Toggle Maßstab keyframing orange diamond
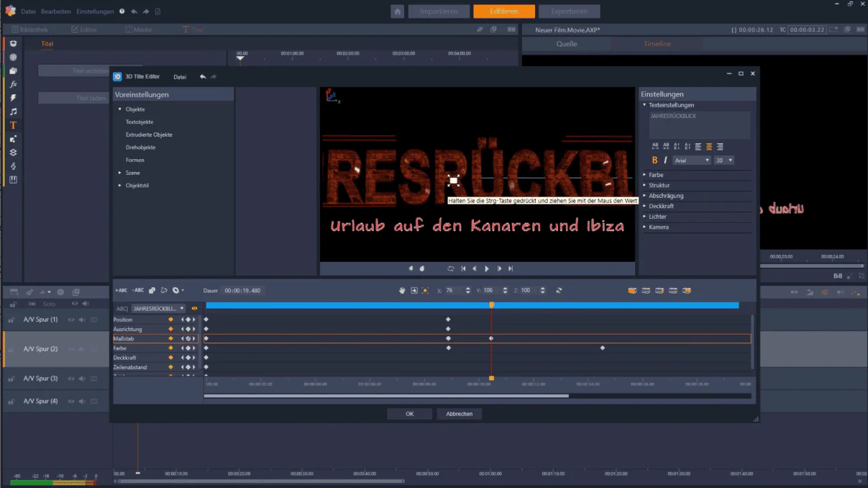Viewport: 868px width, 488px height. (x=170, y=338)
